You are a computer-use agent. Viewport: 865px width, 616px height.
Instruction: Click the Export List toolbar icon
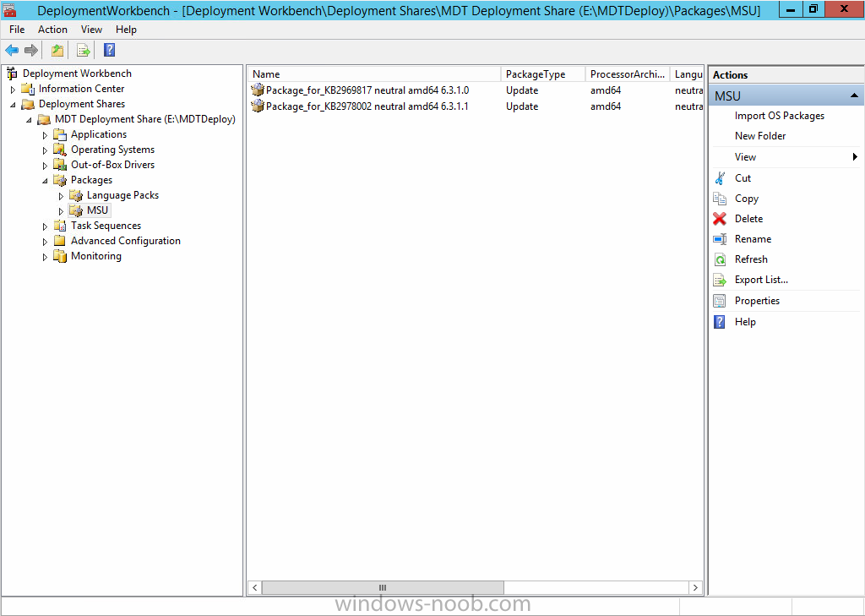84,51
